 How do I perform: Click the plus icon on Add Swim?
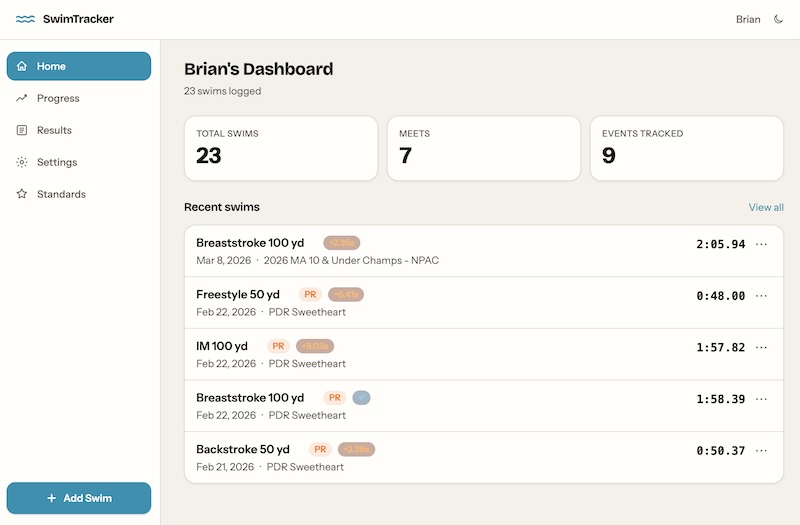click(51, 498)
